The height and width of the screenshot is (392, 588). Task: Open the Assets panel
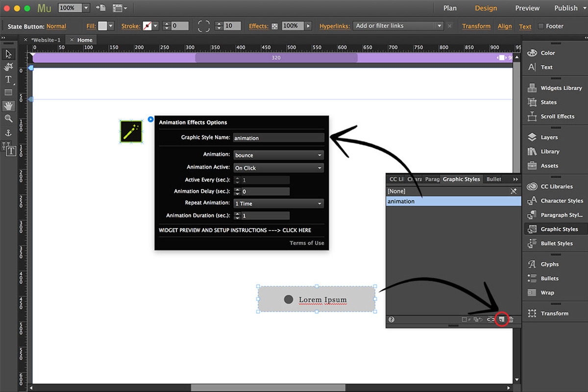pos(542,166)
